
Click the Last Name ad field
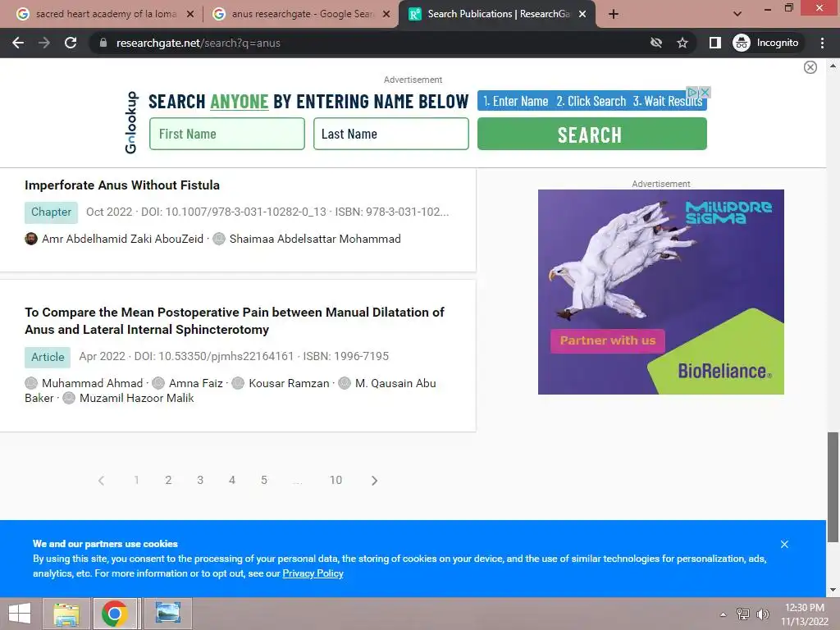point(391,134)
